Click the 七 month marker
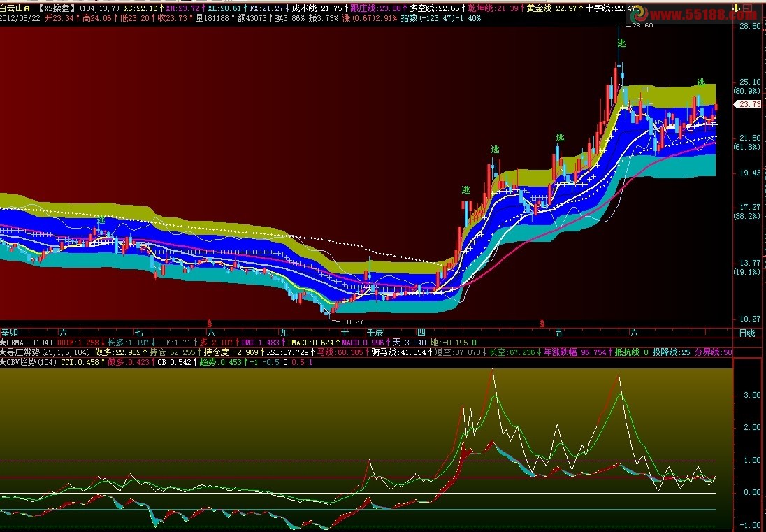Viewport: 766px width, 532px height. click(139, 333)
